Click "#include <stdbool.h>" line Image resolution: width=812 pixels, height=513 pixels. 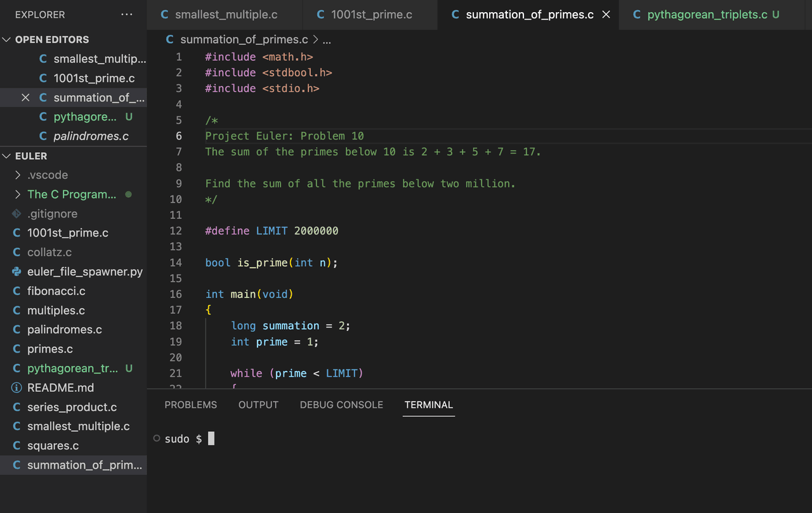pos(268,72)
